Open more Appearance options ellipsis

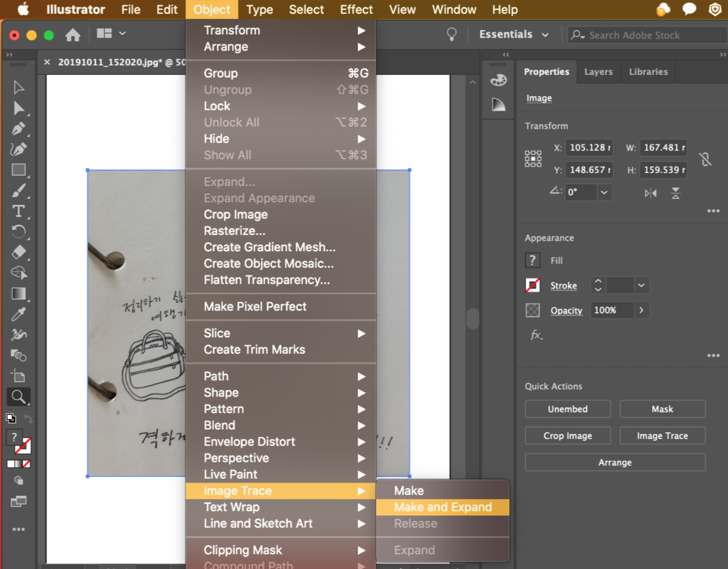[x=713, y=356]
